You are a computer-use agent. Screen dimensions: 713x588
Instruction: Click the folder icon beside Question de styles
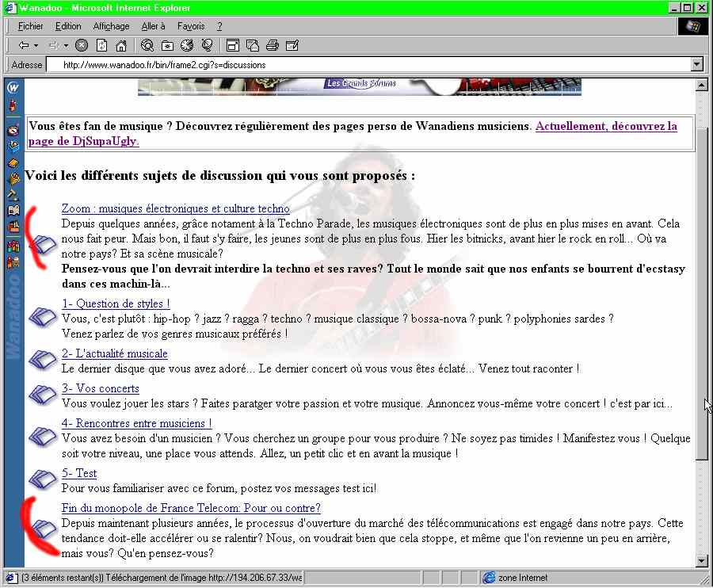coord(43,316)
